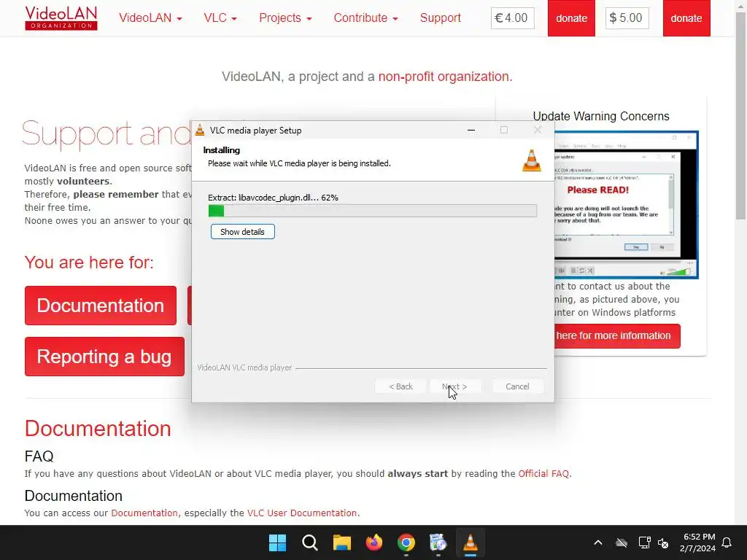Click Show details in the installer
Image resolution: width=747 pixels, height=560 pixels.
pos(242,232)
